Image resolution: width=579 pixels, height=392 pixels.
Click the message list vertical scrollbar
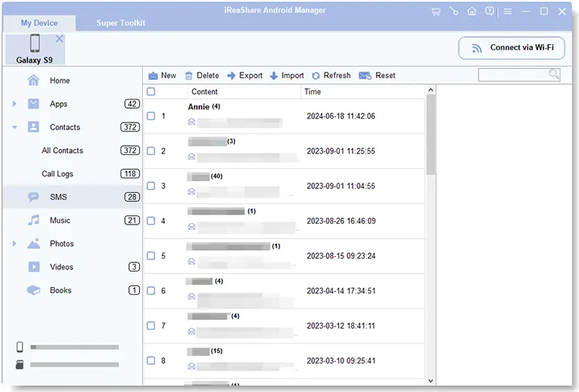tap(431, 135)
